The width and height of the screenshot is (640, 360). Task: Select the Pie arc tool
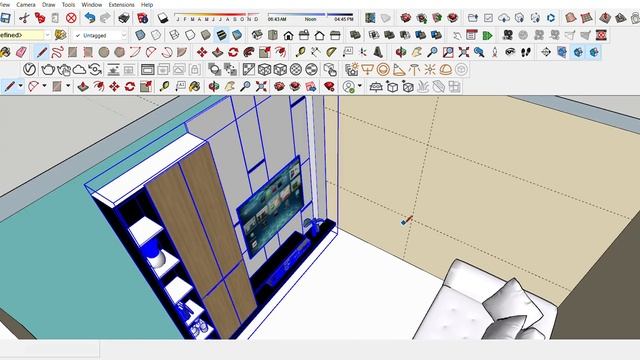[x=182, y=52]
